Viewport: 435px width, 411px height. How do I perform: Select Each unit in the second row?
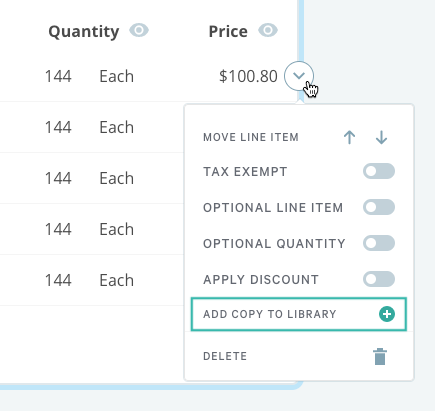117,127
